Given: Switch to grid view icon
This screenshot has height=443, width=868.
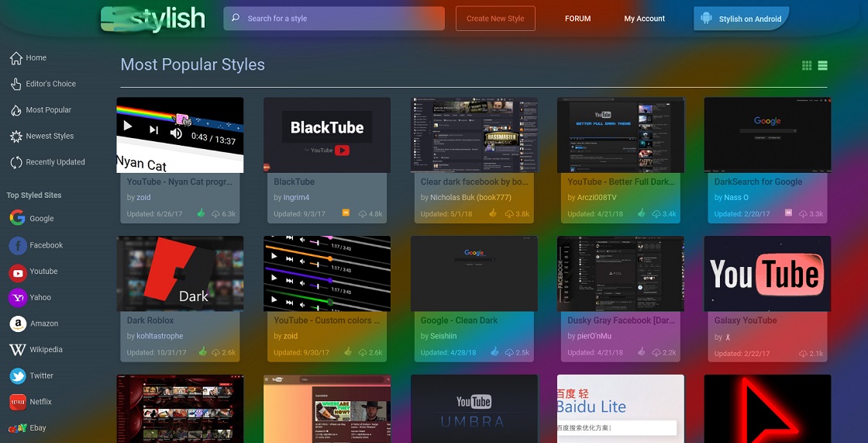Looking at the screenshot, I should (x=807, y=65).
